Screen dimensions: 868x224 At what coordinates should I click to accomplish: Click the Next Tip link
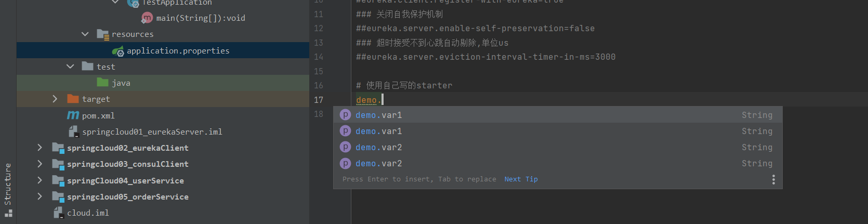click(521, 179)
